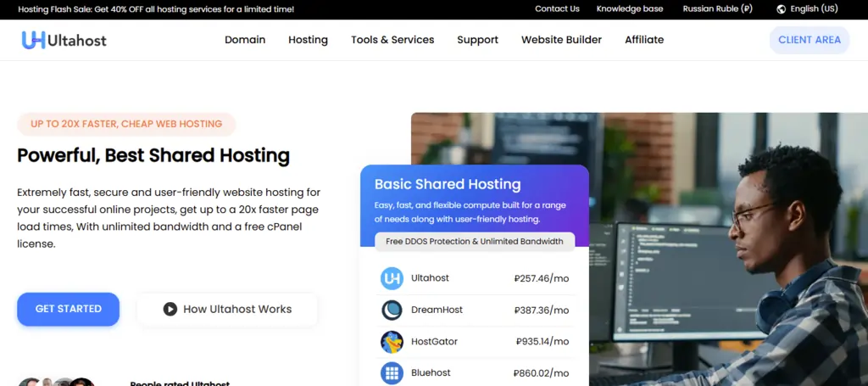Click the play icon in How Ultahost Works
This screenshot has width=868, height=386.
[170, 309]
